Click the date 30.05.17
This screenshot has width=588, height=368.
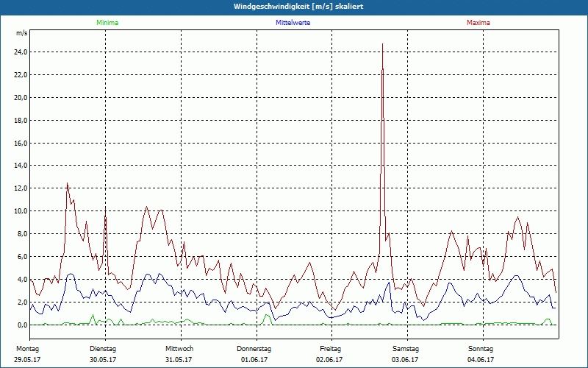[103, 360]
